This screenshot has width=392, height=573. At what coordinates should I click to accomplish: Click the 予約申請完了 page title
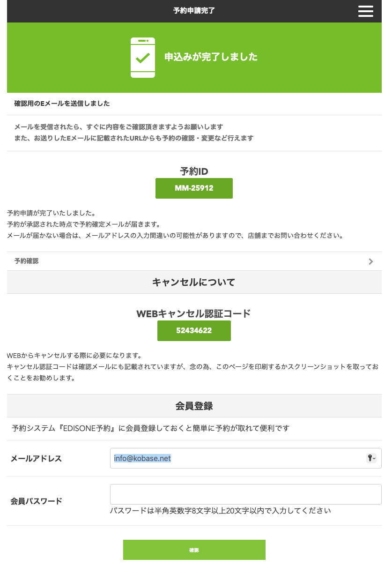tap(194, 11)
